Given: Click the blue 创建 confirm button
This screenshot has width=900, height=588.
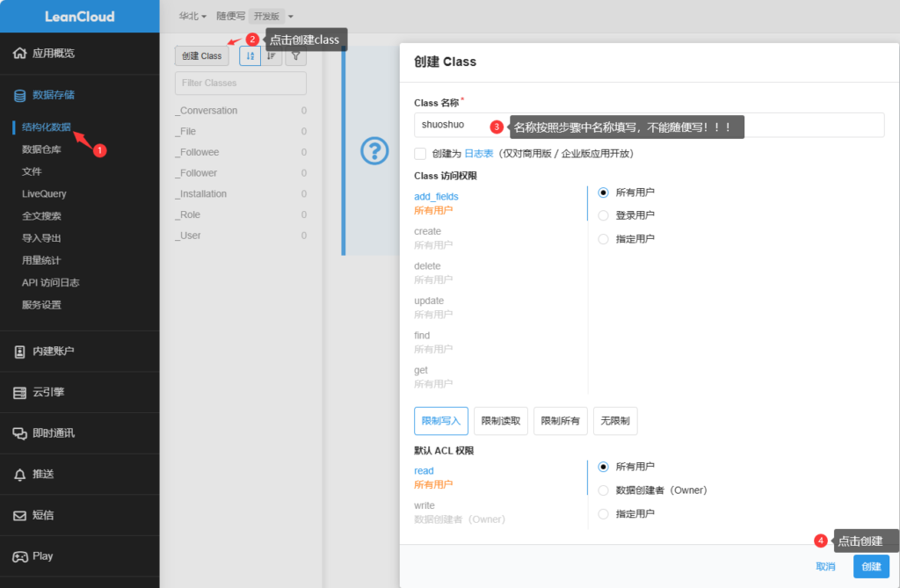Looking at the screenshot, I should [871, 567].
